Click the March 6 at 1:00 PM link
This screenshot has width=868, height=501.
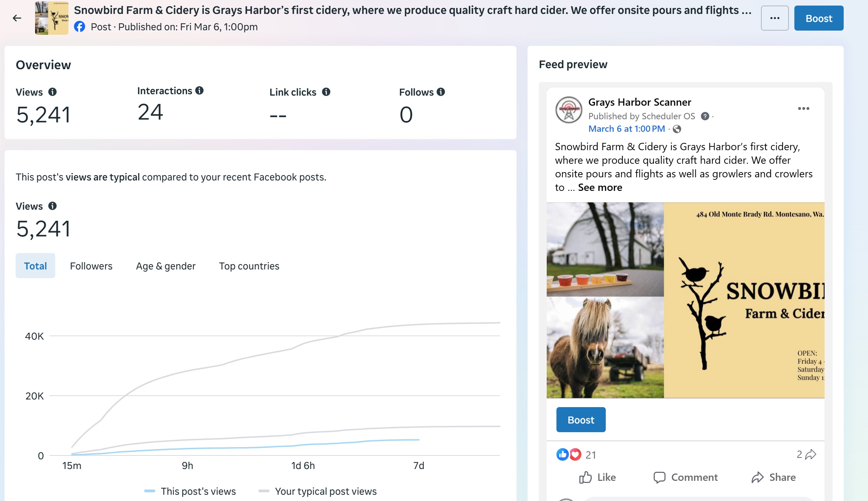pyautogui.click(x=627, y=129)
